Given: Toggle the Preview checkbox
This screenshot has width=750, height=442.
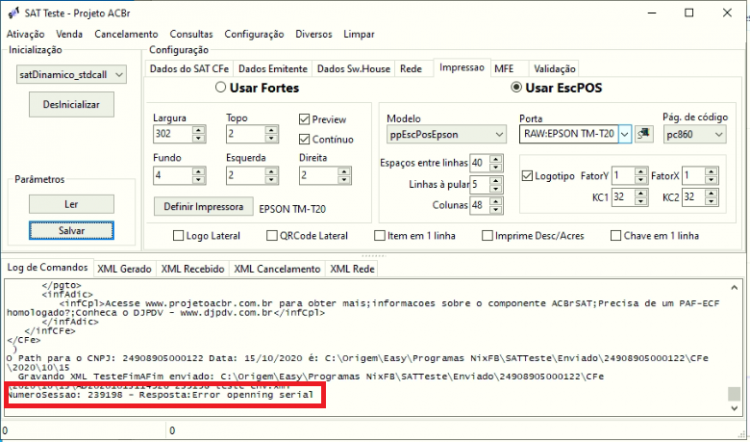Looking at the screenshot, I should click(x=304, y=119).
